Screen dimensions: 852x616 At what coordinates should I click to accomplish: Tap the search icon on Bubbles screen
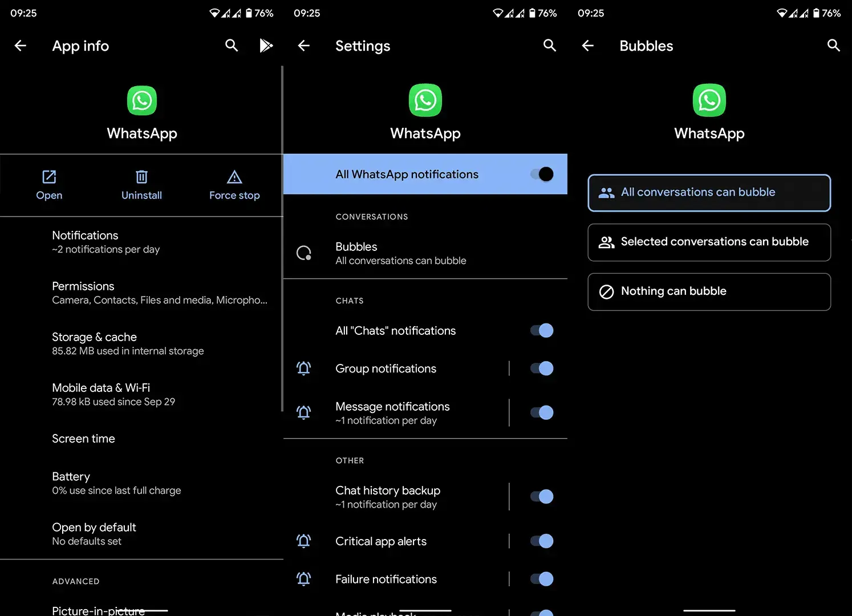click(833, 46)
